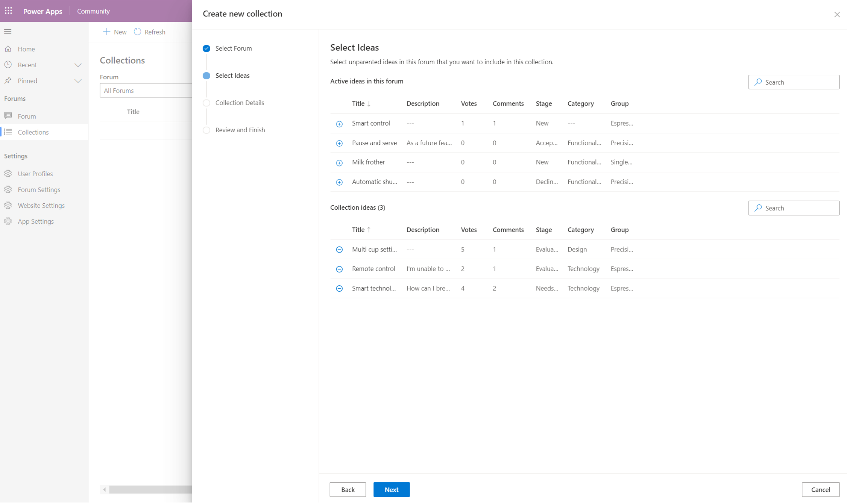Select the Collection Details radio button step

tap(206, 103)
